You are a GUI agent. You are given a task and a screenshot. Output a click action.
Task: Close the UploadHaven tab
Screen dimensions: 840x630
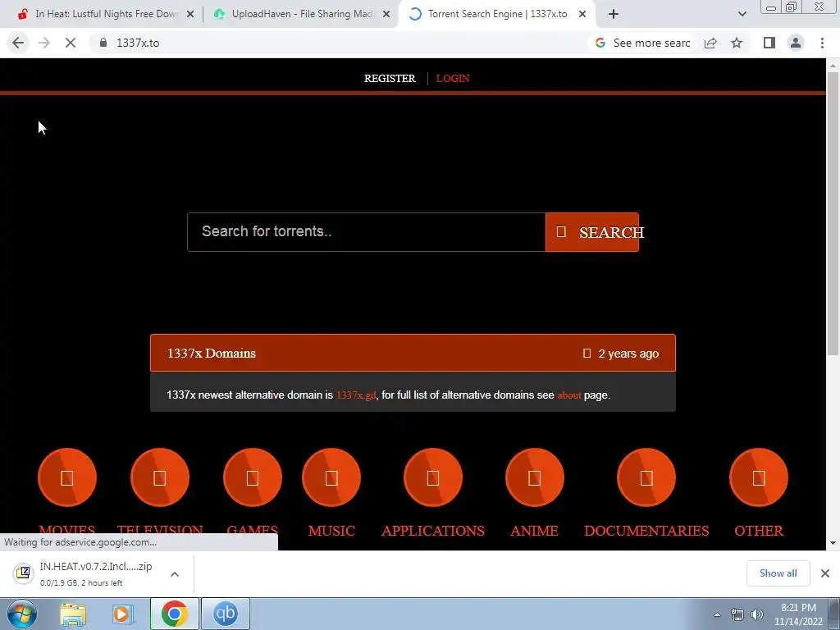pyautogui.click(x=386, y=14)
